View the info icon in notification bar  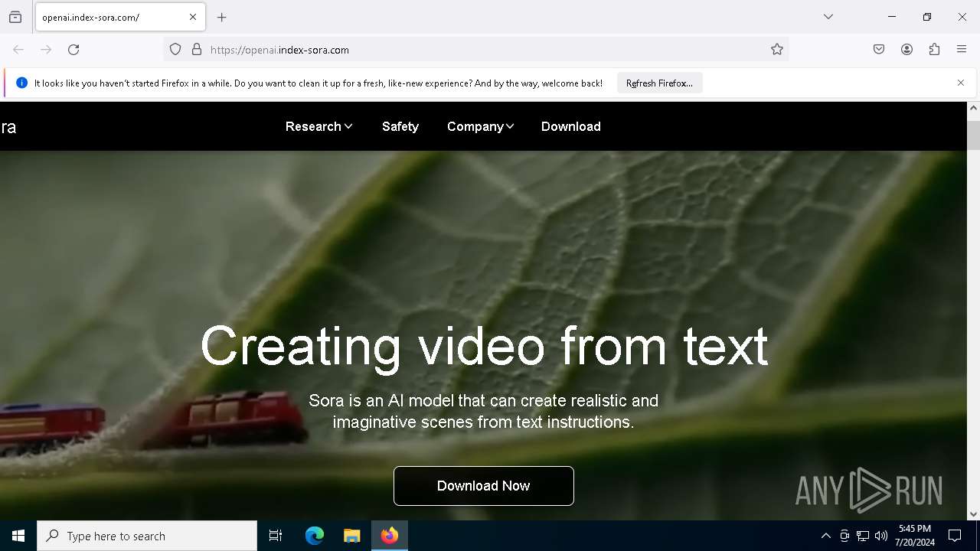point(21,83)
